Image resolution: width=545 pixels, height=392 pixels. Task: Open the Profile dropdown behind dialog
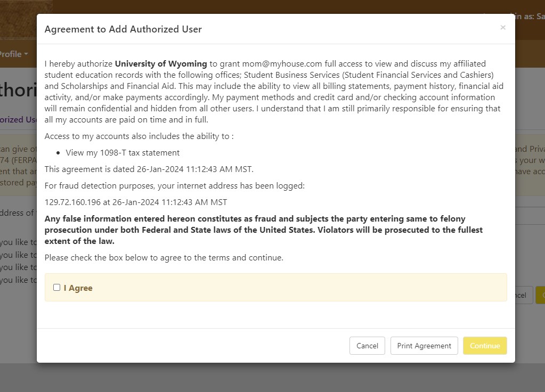coord(14,54)
